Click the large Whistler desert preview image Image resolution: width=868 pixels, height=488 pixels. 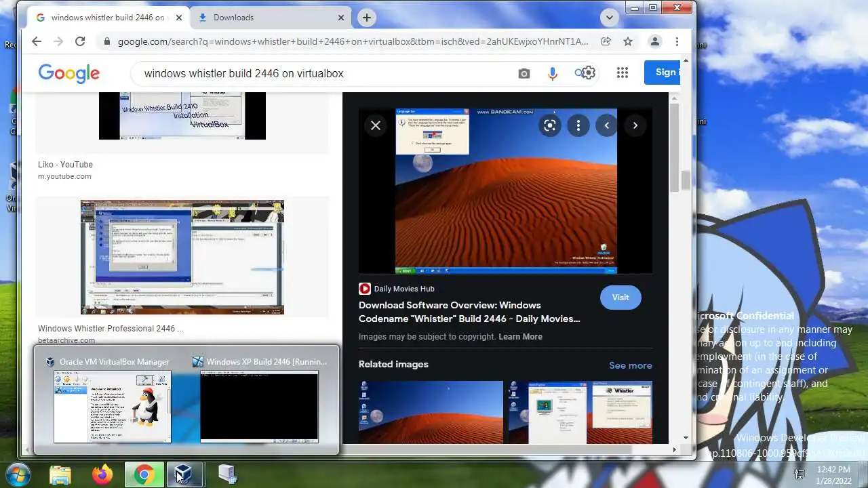click(506, 191)
